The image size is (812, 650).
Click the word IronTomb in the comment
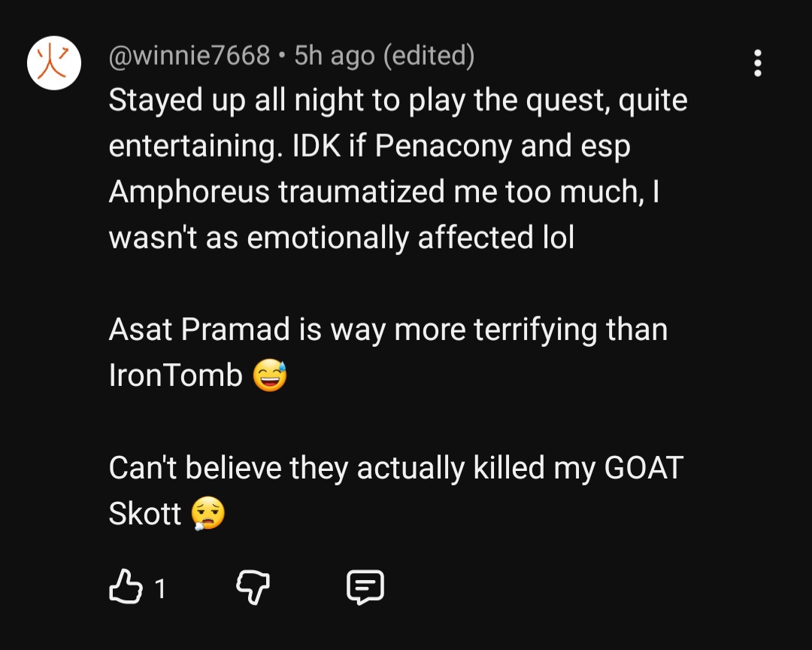tap(175, 375)
